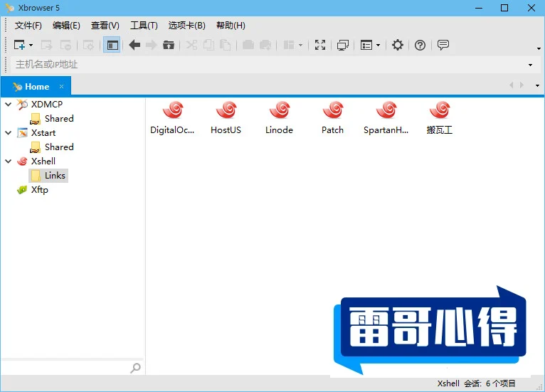Open help with the question mark icon
Screen dimensions: 545x392
pyautogui.click(x=420, y=46)
